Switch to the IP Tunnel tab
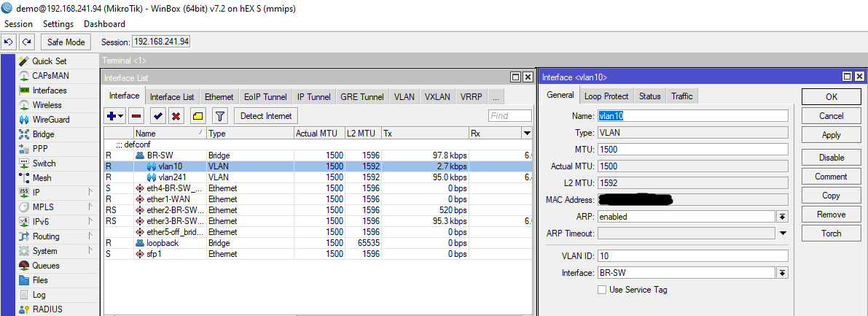Screen dimensions: 868x316 pyautogui.click(x=313, y=96)
